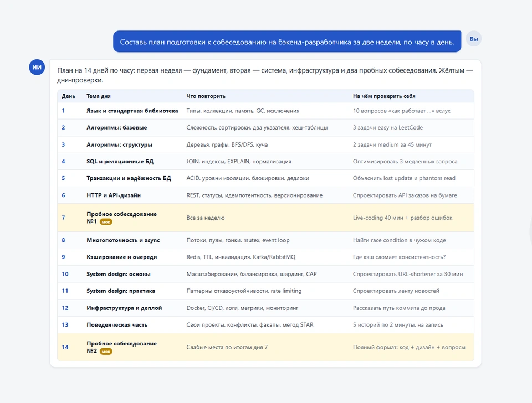532x403 pixels.
Task: Click day number 13 in table
Action: [65, 325]
